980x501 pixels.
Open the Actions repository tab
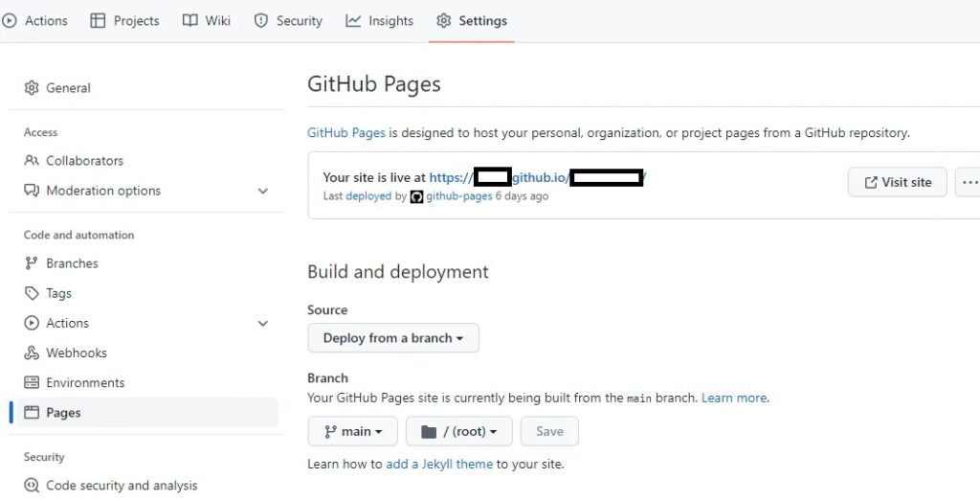[x=34, y=21]
